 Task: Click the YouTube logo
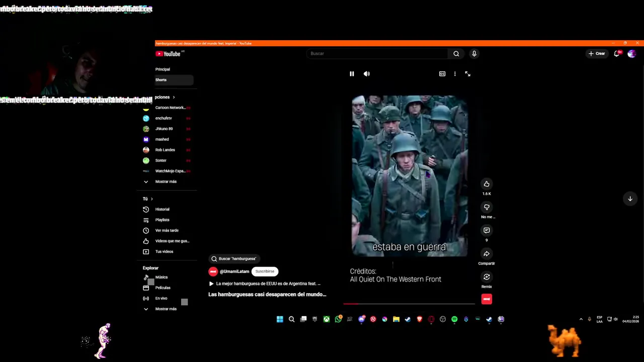click(x=168, y=54)
